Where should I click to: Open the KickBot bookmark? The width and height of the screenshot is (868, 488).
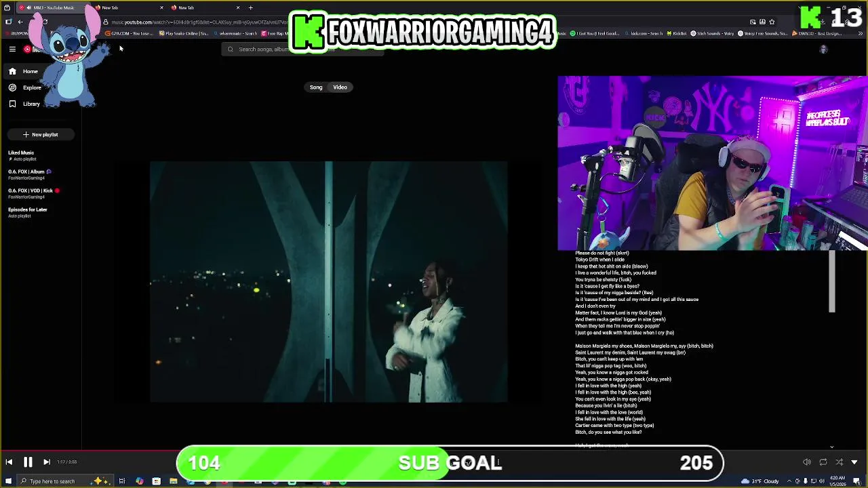[x=677, y=33]
